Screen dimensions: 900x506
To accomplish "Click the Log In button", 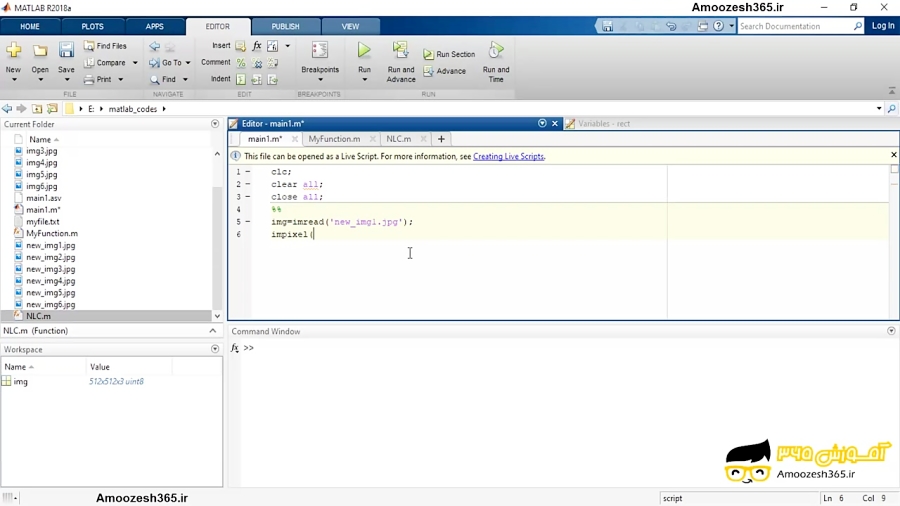I will pyautogui.click(x=882, y=26).
